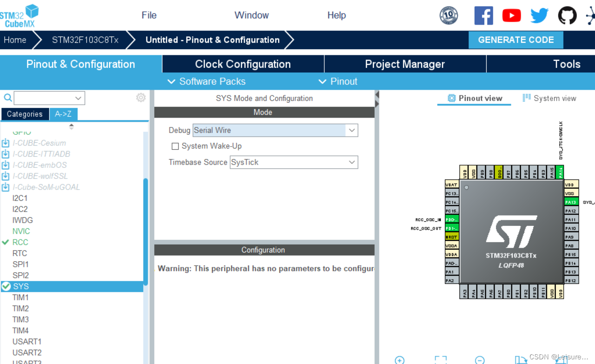
Task: Select the Pinout view tab
Action: (475, 98)
